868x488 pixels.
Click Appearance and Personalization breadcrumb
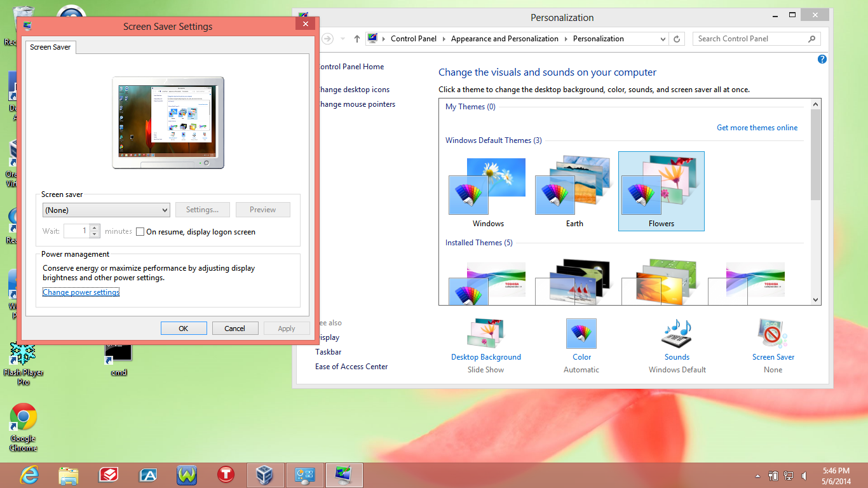coord(505,39)
